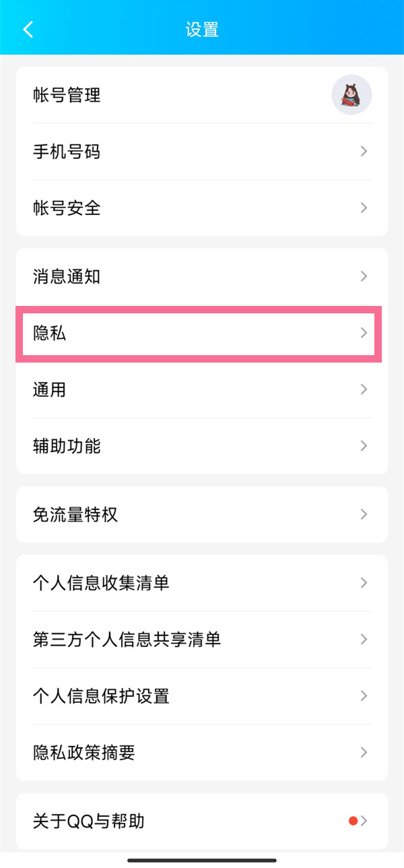The width and height of the screenshot is (404, 868).
Task: View 个人信息收集清单
Action: tap(101, 583)
